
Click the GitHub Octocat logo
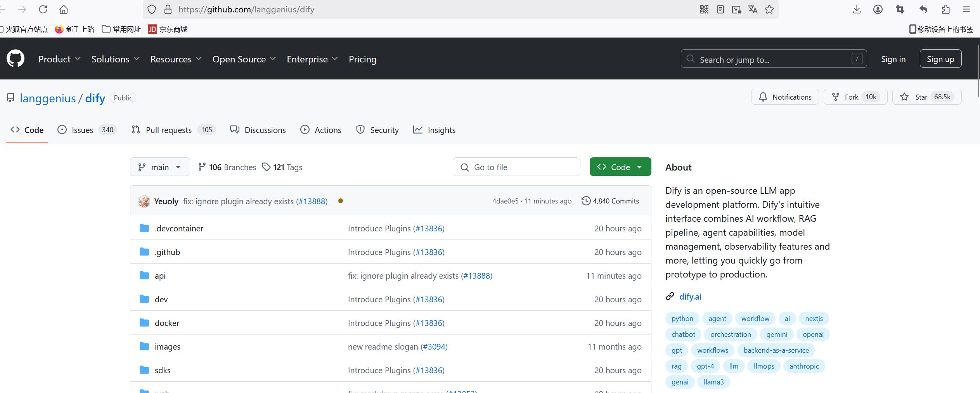coord(16,59)
